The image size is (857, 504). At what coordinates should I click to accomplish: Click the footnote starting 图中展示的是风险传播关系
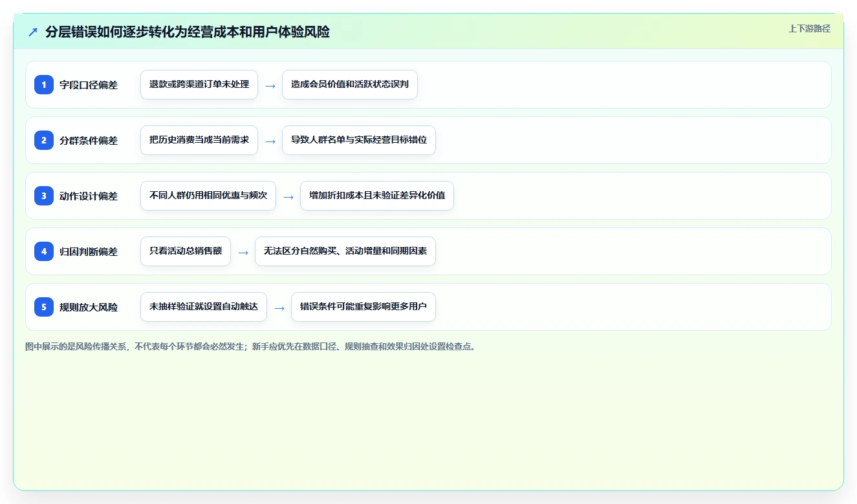click(252, 346)
